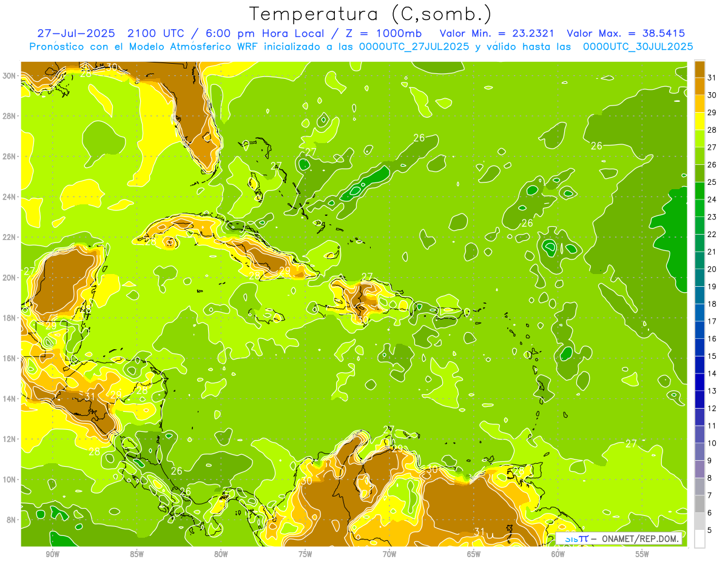Click the "90W" longitude axis label
728x562 pixels.
pos(53,554)
